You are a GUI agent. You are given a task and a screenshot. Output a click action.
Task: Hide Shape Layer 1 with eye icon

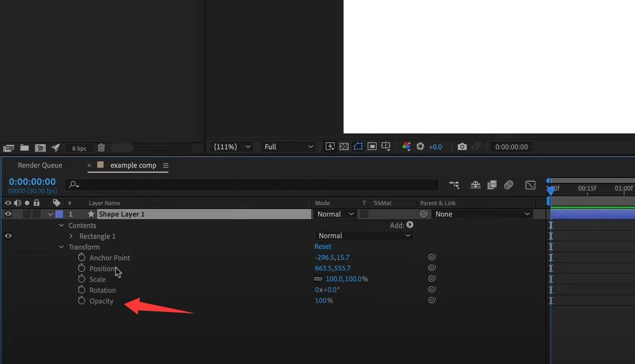(x=8, y=214)
